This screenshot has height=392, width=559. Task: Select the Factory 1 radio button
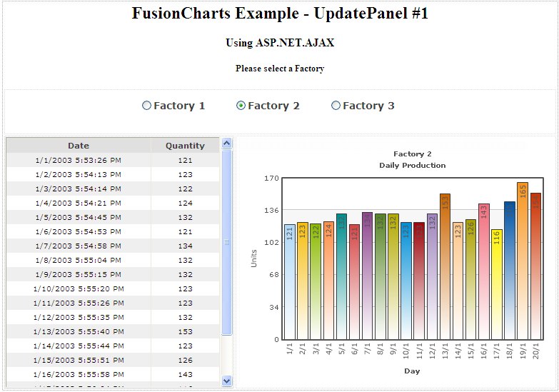click(x=147, y=106)
